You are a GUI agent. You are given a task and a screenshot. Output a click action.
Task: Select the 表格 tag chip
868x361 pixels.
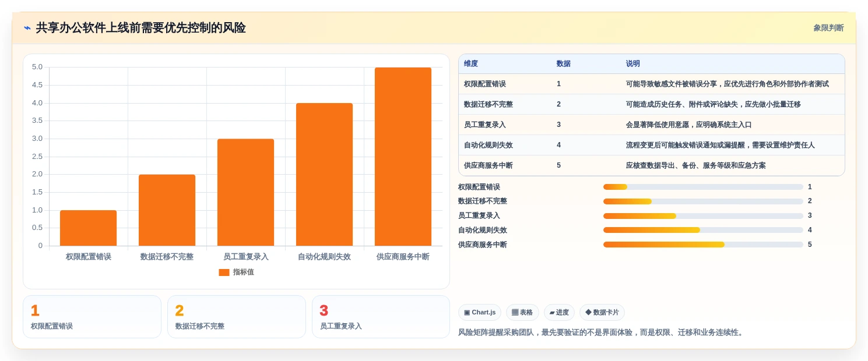pyautogui.click(x=522, y=313)
